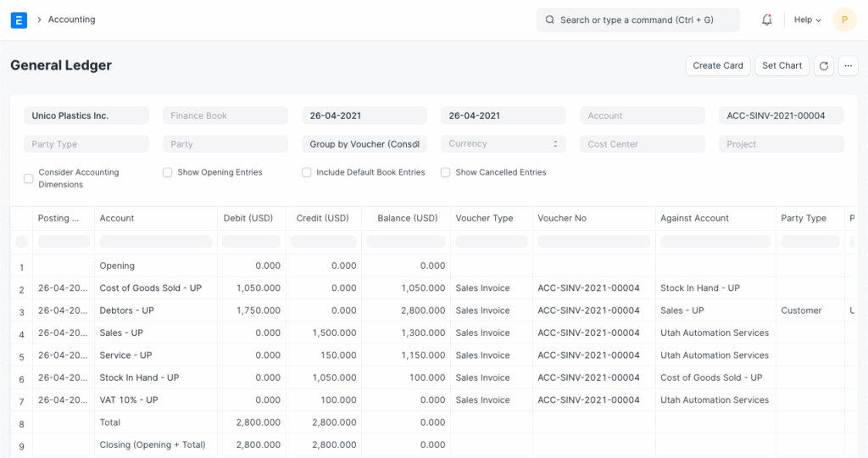Open the Help dropdown menu
Image resolution: width=868 pixels, height=458 pixels.
[x=807, y=20]
